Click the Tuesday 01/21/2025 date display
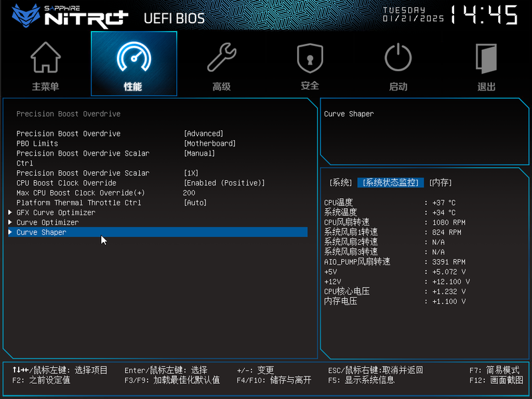Viewport: 532px width, 399px height. click(x=413, y=14)
